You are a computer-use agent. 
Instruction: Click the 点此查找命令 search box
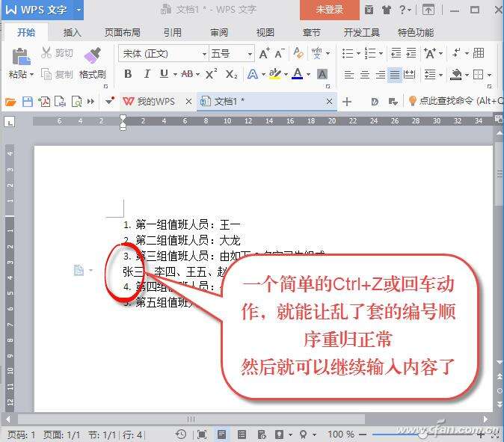coord(456,101)
